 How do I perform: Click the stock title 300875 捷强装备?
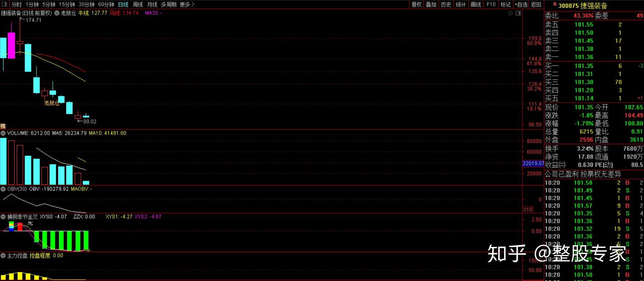(x=583, y=6)
